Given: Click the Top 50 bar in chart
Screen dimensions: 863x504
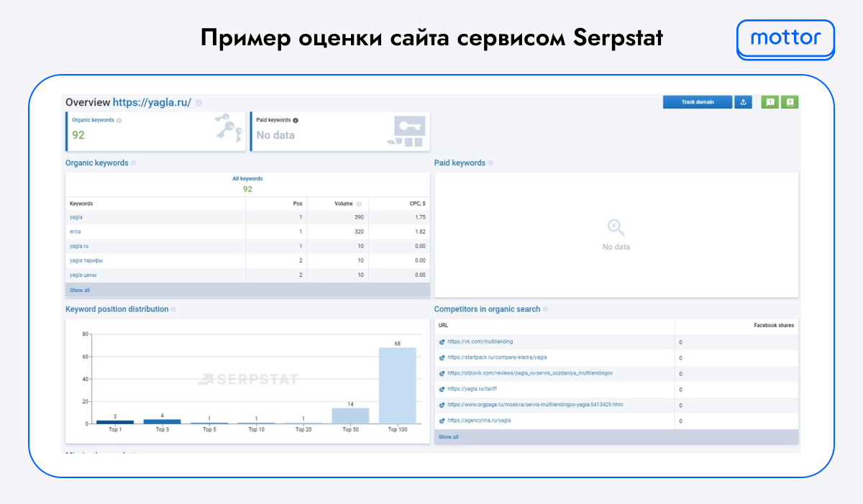Looking at the screenshot, I should pos(350,416).
